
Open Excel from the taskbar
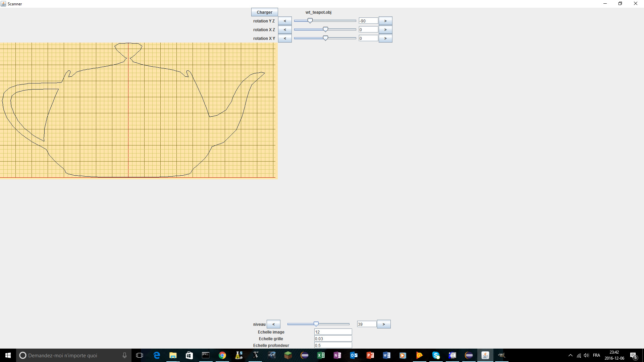tap(321, 355)
